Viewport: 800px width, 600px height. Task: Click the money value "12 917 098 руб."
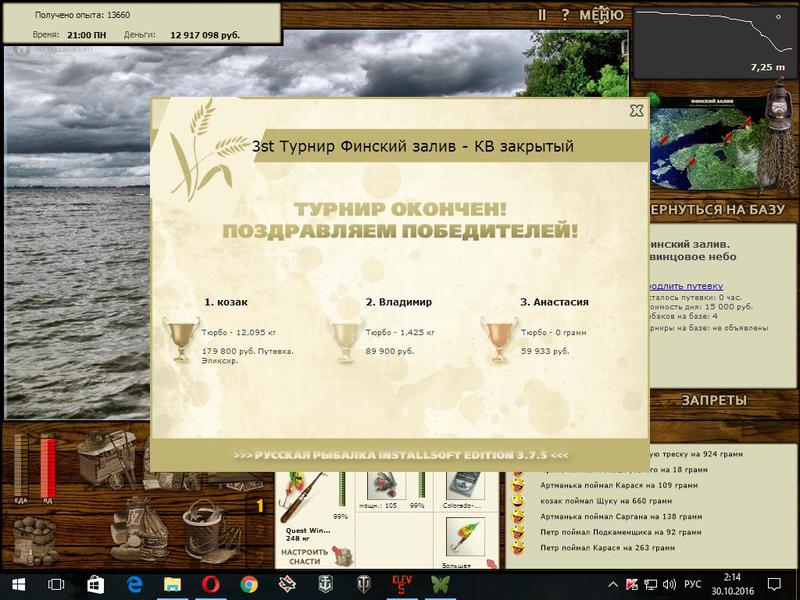[205, 35]
